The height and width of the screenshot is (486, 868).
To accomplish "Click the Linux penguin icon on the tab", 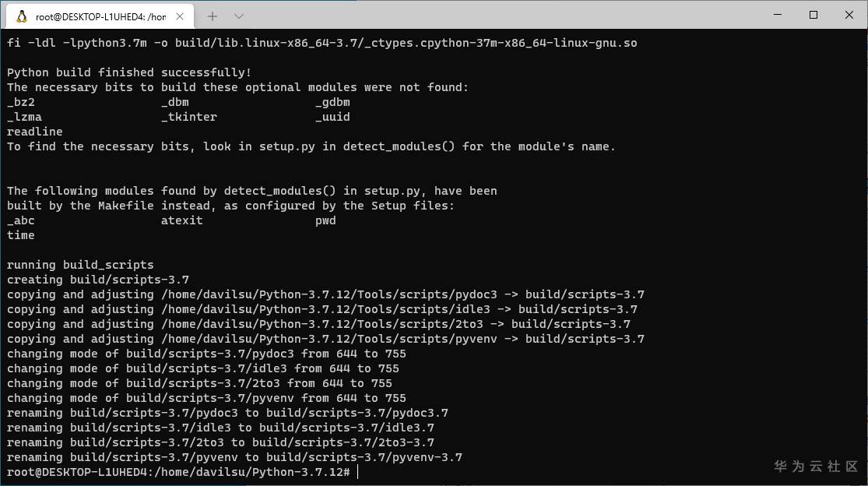I will coord(21,16).
